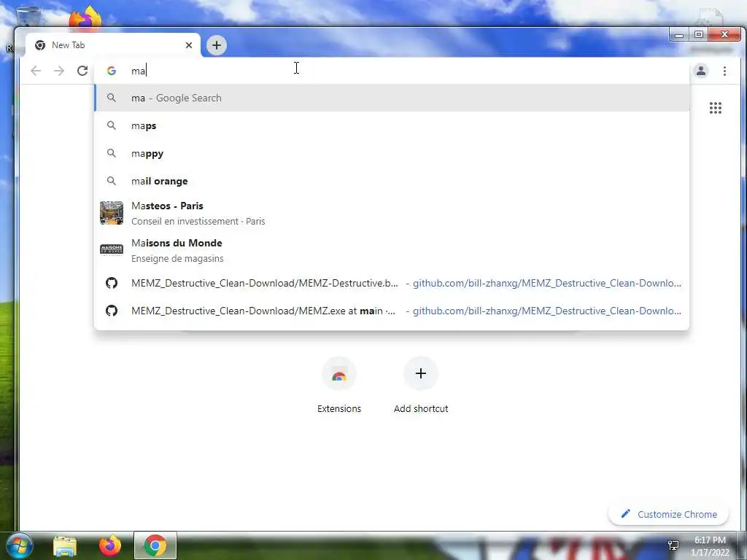Select the 'maps' search suggestion
747x560 pixels.
coord(392,125)
